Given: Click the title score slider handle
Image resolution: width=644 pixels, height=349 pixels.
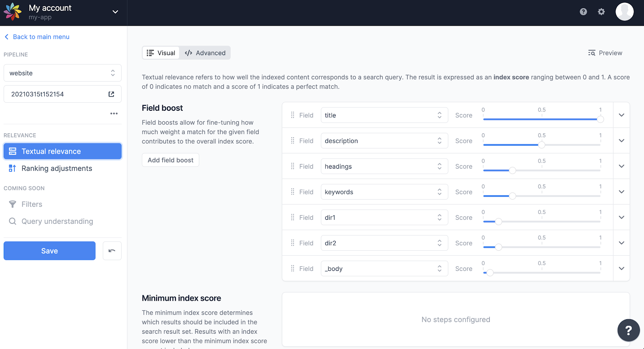Looking at the screenshot, I should click(601, 119).
